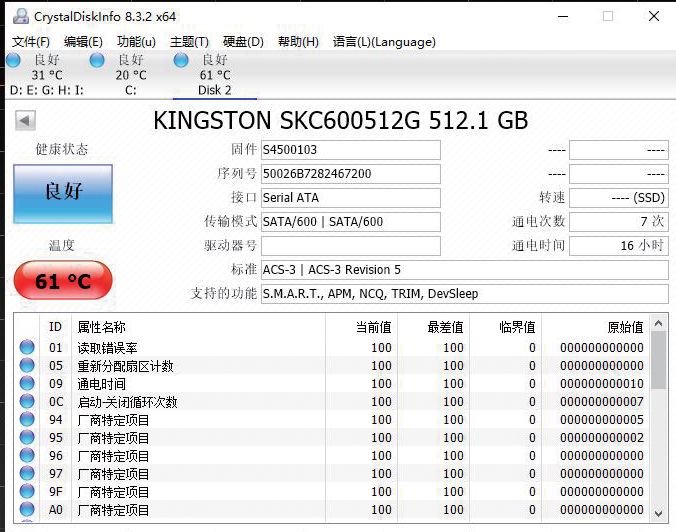
Task: Select the 启动-关闭循环次数 attribute row
Action: [x=332, y=402]
